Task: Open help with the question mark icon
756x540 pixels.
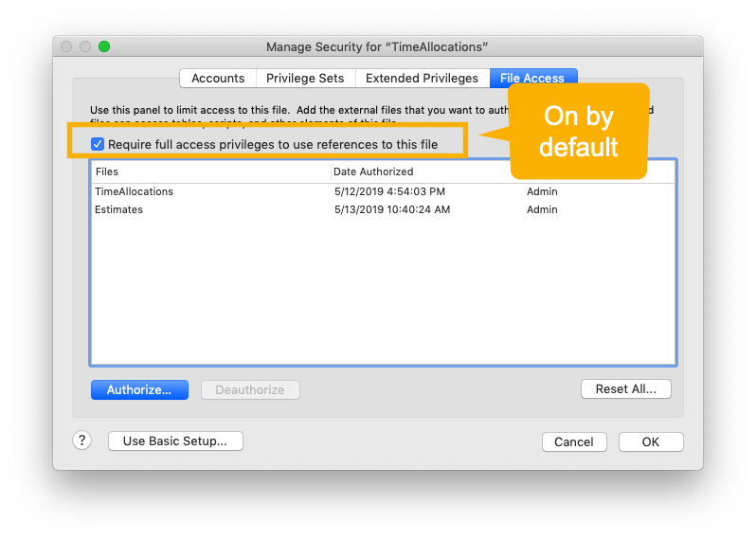Action: [x=82, y=441]
